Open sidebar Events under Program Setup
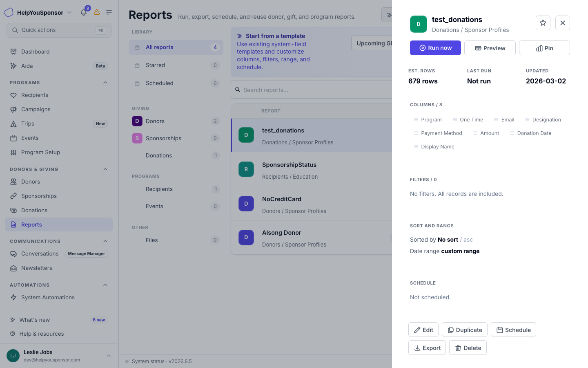588x368 pixels. point(59,138)
